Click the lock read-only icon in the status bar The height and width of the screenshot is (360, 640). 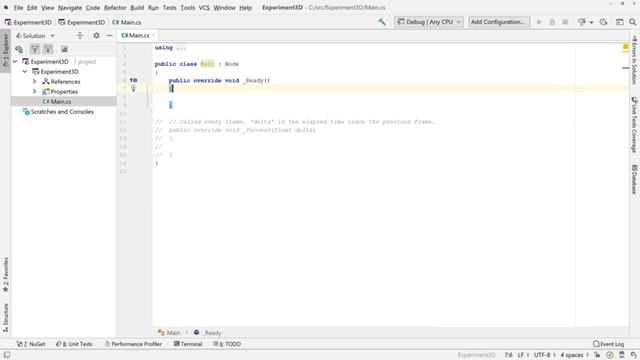coord(597,355)
